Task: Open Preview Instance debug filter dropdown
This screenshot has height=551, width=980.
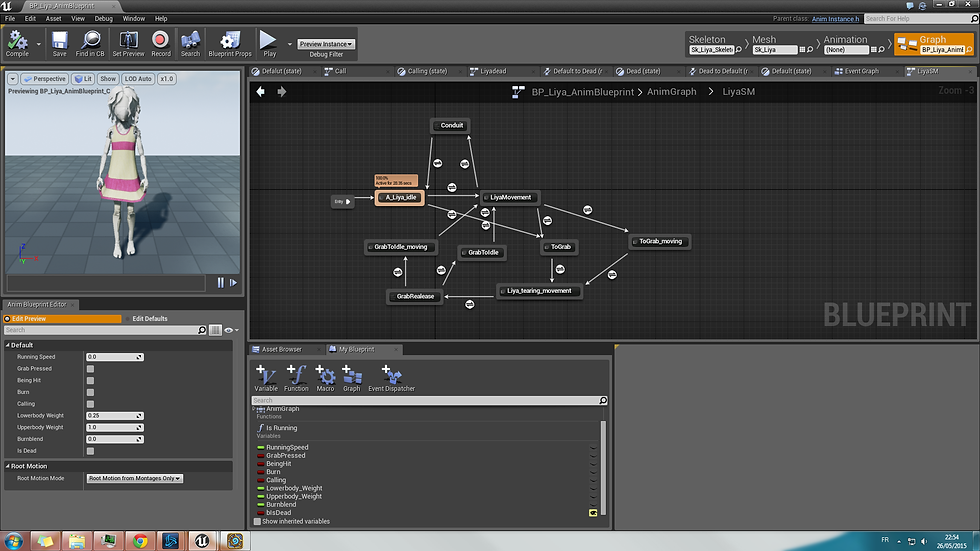Action: [326, 44]
